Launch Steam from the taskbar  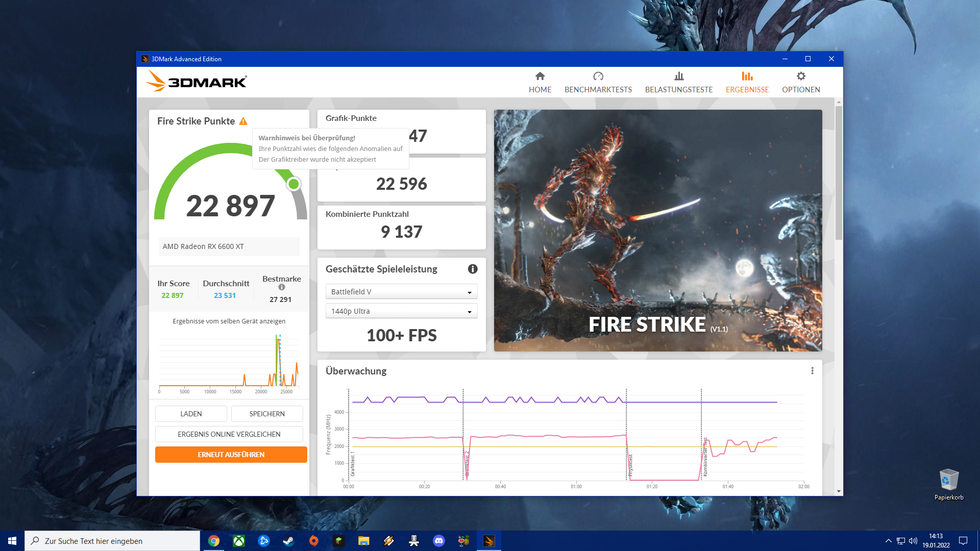point(288,541)
